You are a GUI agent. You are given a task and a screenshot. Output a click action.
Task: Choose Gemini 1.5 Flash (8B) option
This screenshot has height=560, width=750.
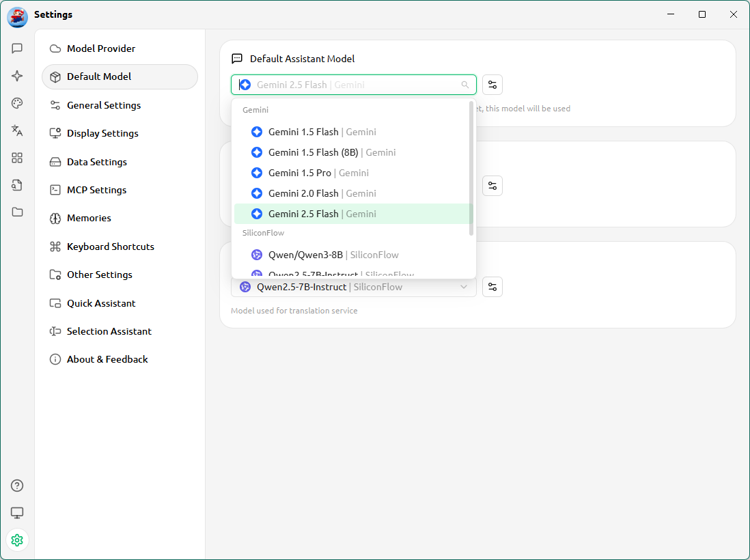click(x=352, y=152)
